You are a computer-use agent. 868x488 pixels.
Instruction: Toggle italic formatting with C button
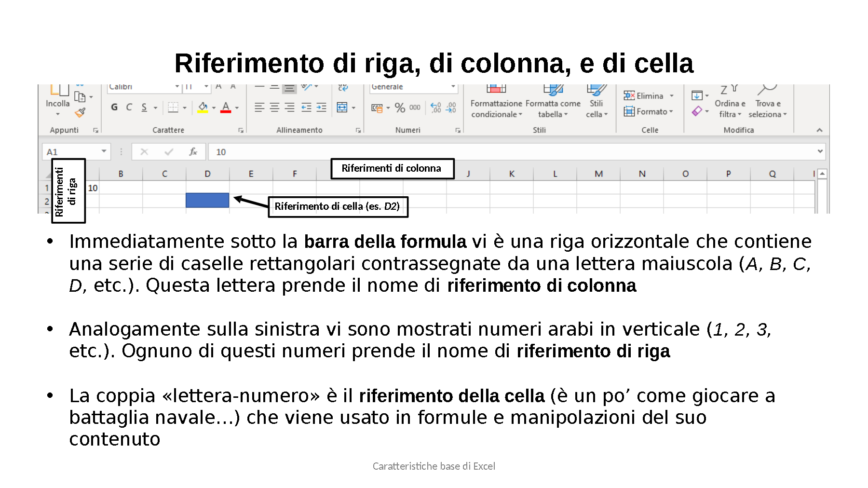129,107
